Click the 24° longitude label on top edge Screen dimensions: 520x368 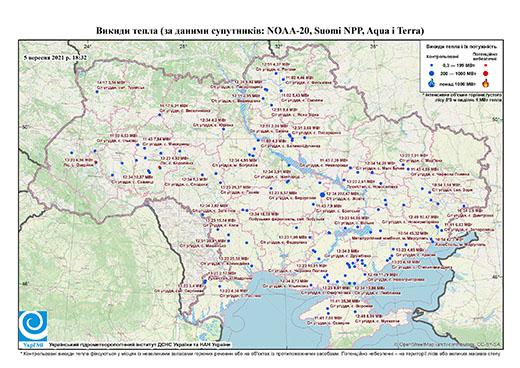[88, 46]
